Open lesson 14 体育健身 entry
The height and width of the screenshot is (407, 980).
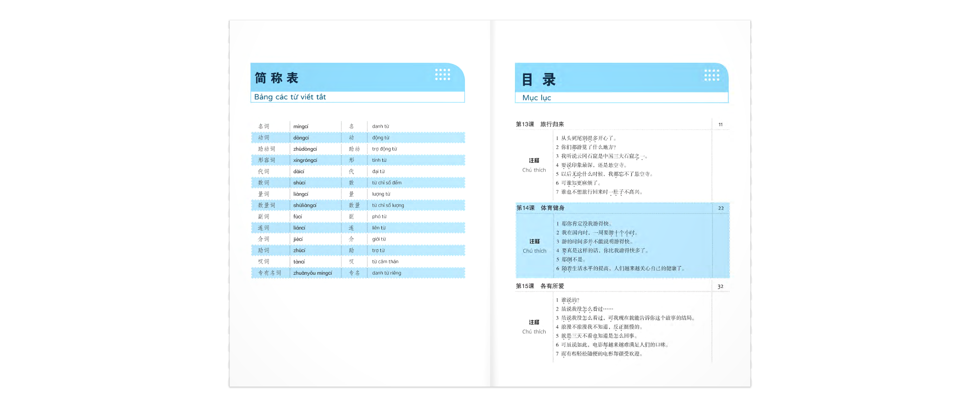coord(540,208)
